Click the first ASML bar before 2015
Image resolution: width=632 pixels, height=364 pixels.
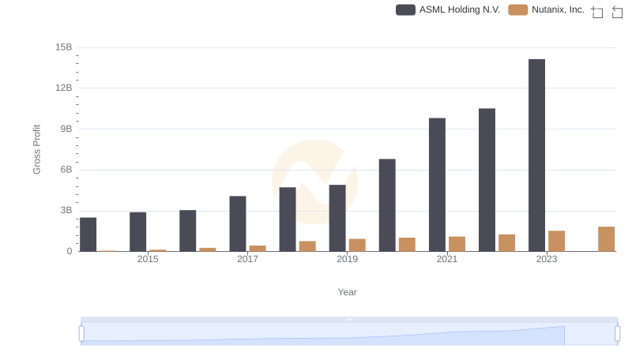click(x=88, y=235)
